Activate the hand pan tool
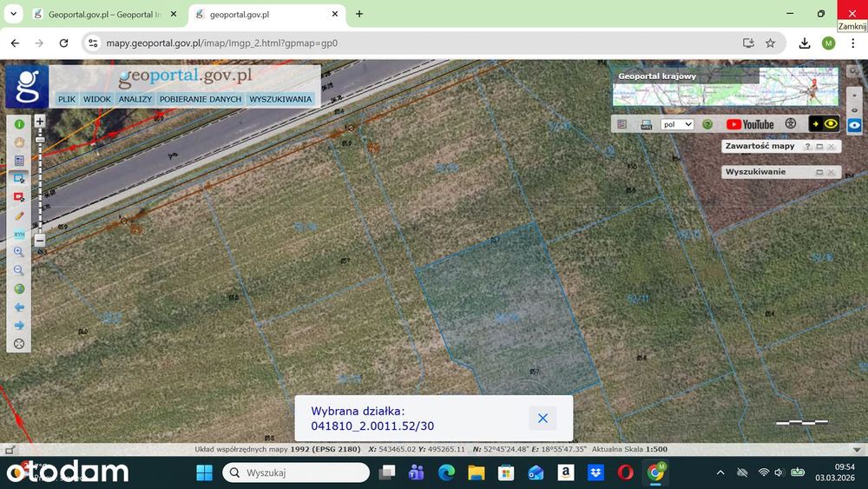The width and height of the screenshot is (868, 489). click(19, 142)
